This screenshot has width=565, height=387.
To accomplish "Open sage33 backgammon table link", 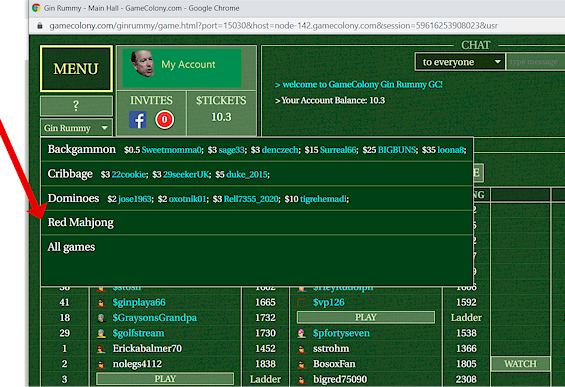I will click(232, 150).
